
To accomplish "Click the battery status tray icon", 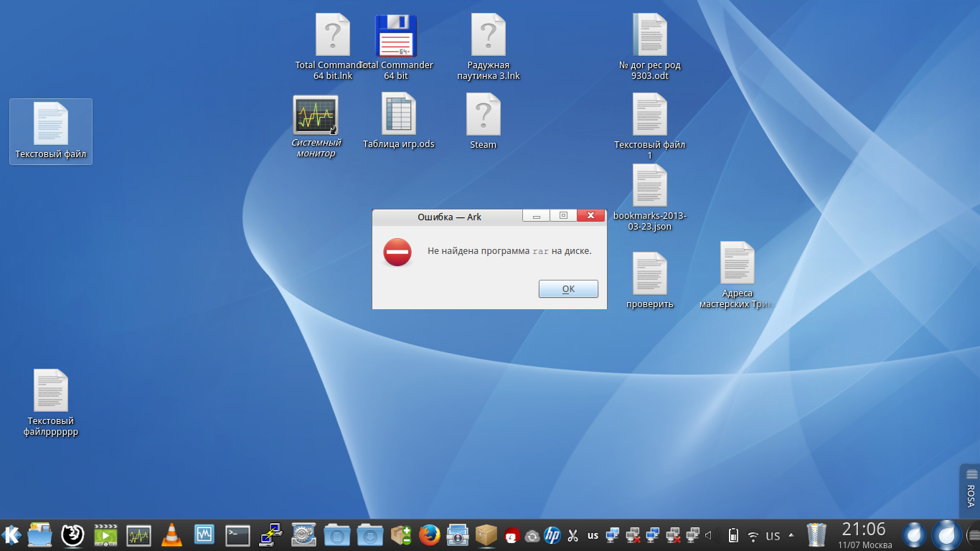I will pos(733,535).
